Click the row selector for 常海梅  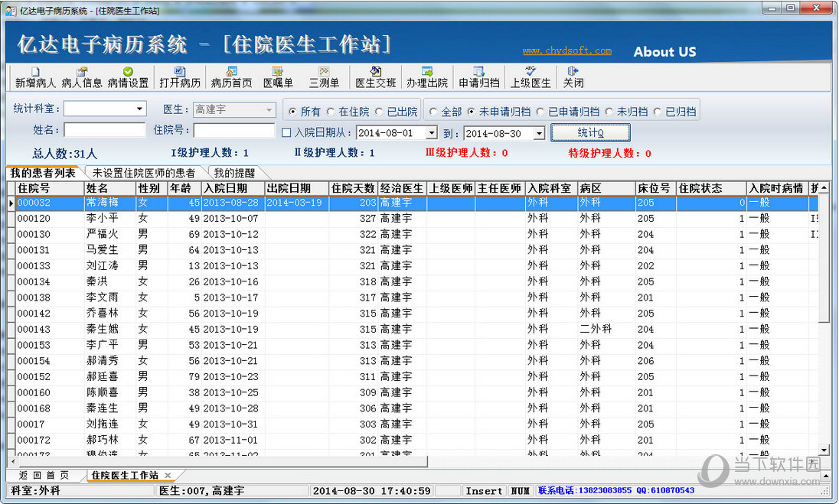point(11,203)
